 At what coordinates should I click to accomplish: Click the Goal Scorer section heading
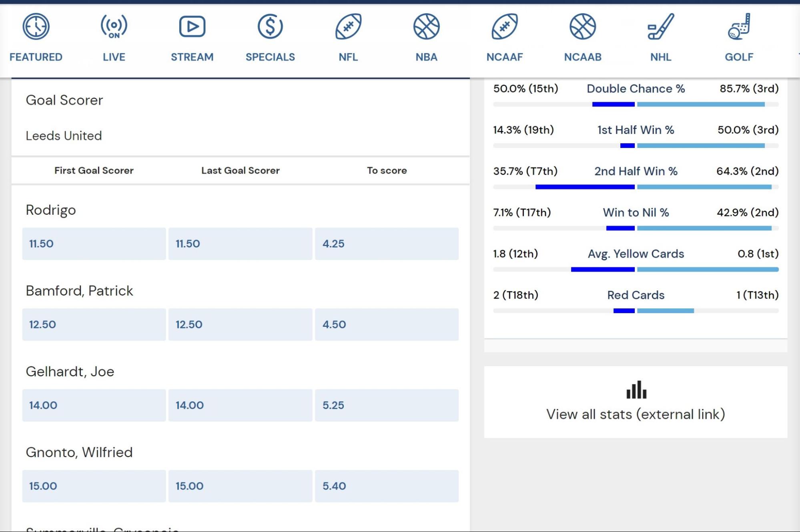tap(64, 100)
